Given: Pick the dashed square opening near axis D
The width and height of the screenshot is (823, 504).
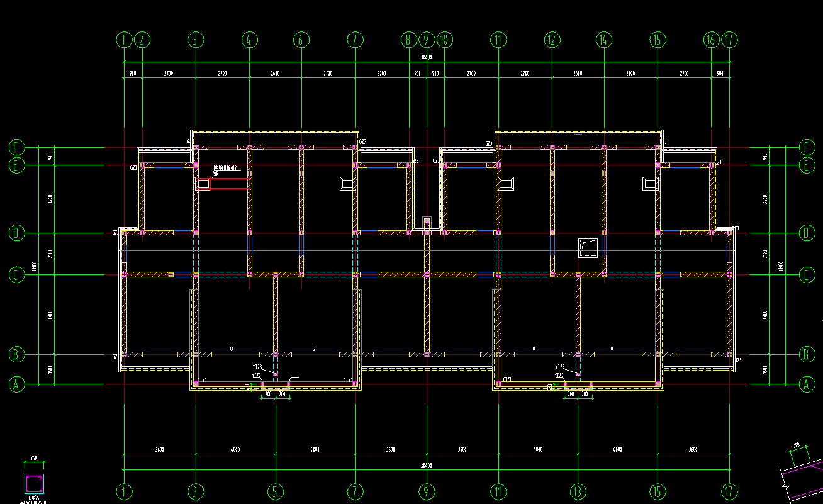Looking at the screenshot, I should tap(588, 248).
